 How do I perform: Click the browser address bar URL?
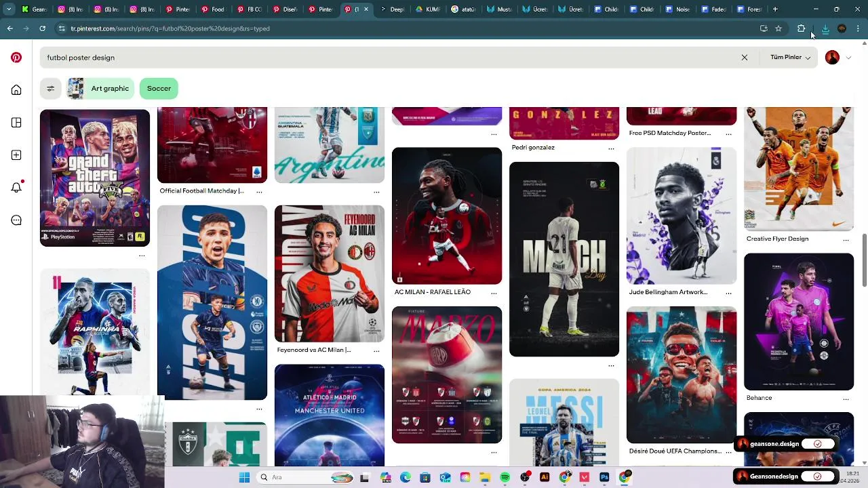[x=170, y=28]
